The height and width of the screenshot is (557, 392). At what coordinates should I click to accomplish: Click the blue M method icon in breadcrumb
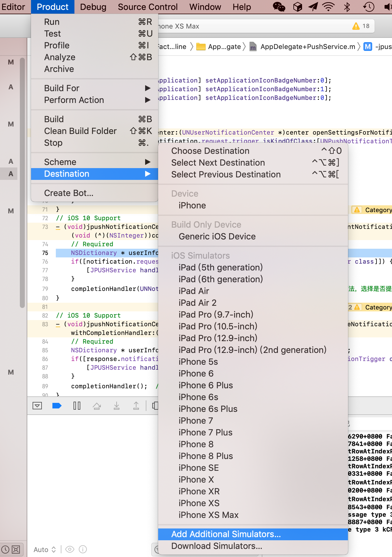[367, 47]
